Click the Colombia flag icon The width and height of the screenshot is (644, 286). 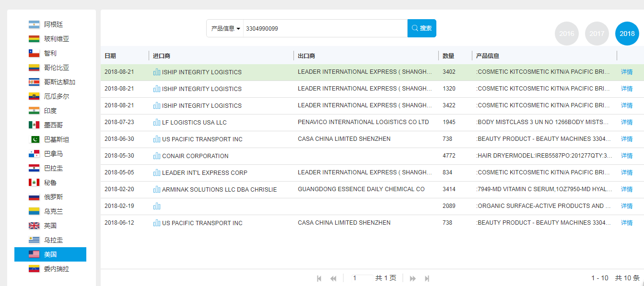tap(34, 68)
